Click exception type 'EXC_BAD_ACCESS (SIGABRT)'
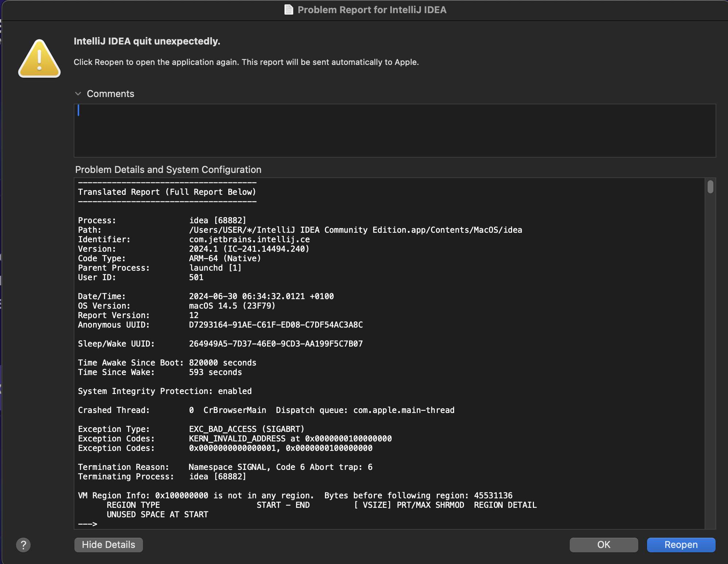The height and width of the screenshot is (564, 728). [x=247, y=429]
